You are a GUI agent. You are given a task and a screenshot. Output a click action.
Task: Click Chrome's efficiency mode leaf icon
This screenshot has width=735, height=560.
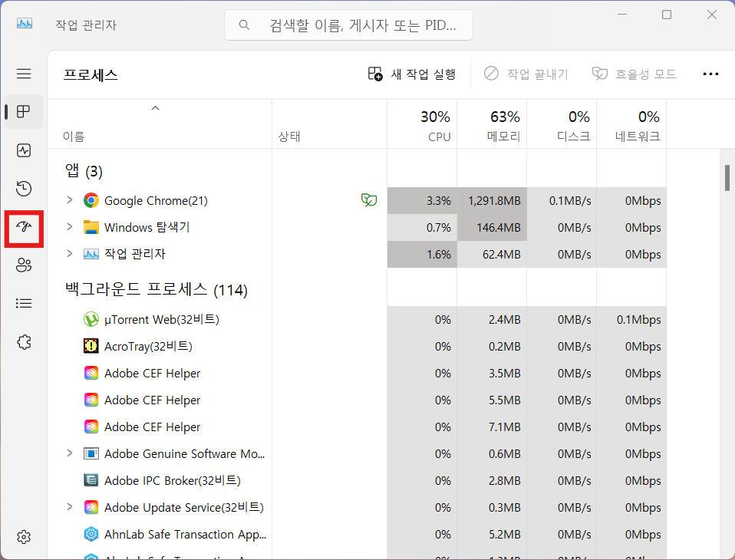(369, 200)
